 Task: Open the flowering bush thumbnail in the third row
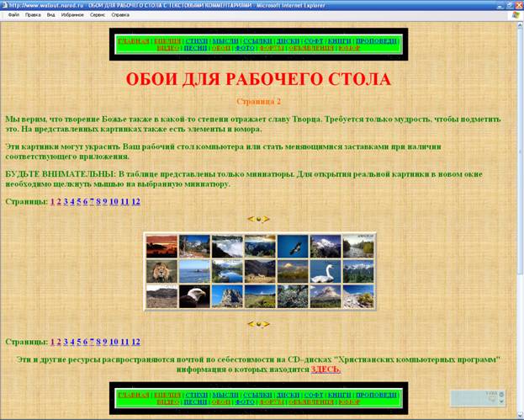[x=293, y=296]
